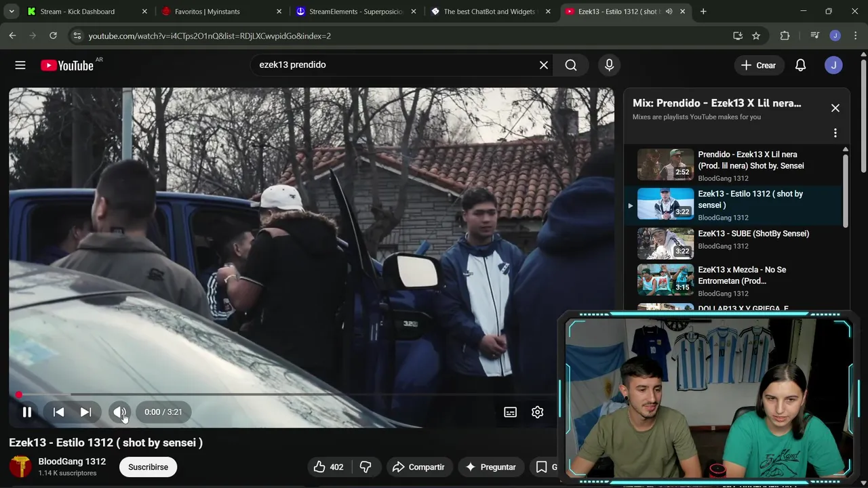Close the Stream - Kick Dashboard tab
The image size is (868, 488).
pos(144,12)
